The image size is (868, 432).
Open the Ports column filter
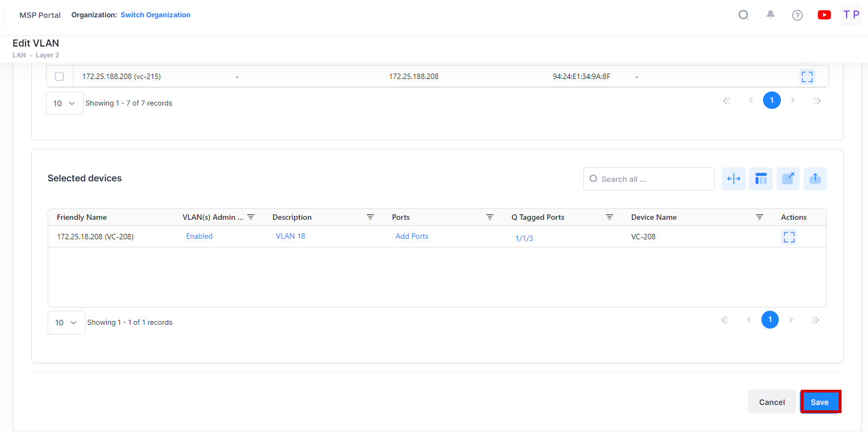[490, 217]
